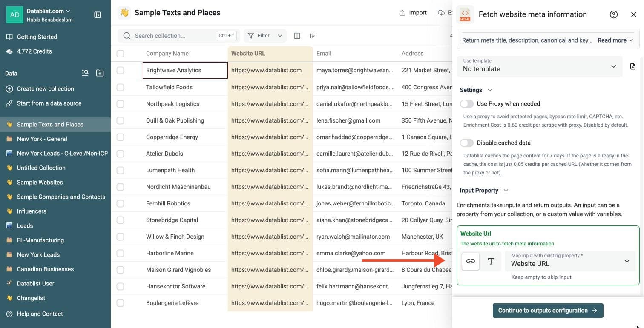This screenshot has height=328, width=644.
Task: Toggle the select-all checkbox in table header
Action: tap(121, 54)
